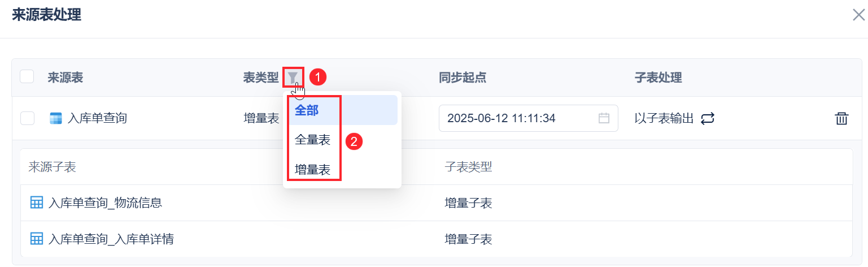Click 以子表输出 text in 子表处理 column
The image size is (868, 267).
(664, 118)
